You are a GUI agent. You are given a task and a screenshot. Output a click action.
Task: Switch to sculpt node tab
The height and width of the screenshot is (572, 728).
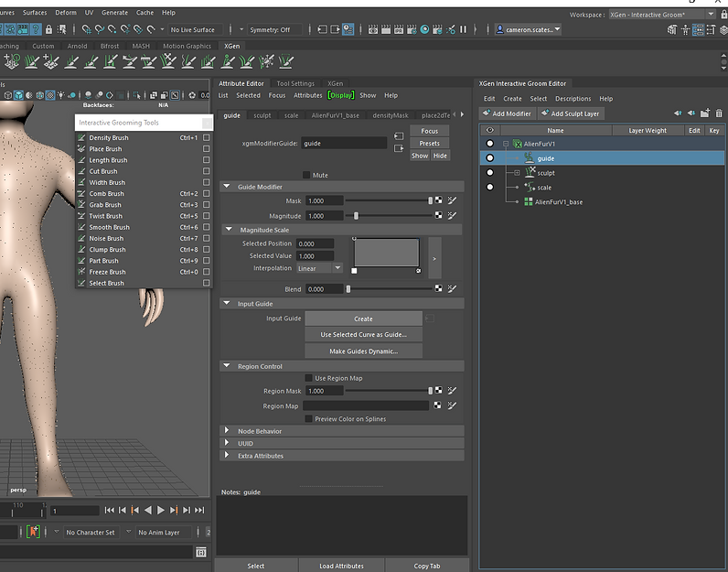pos(262,115)
